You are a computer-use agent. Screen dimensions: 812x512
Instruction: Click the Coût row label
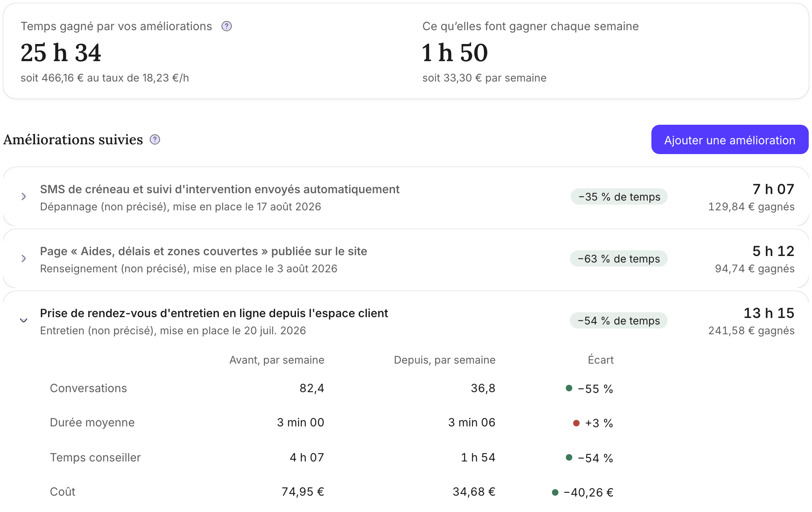pyautogui.click(x=62, y=492)
